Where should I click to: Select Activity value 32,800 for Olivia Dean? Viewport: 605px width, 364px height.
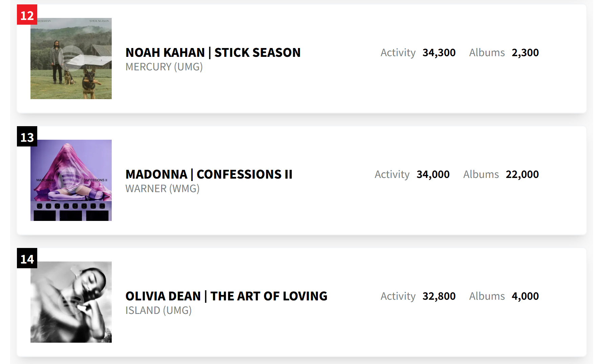(x=439, y=296)
